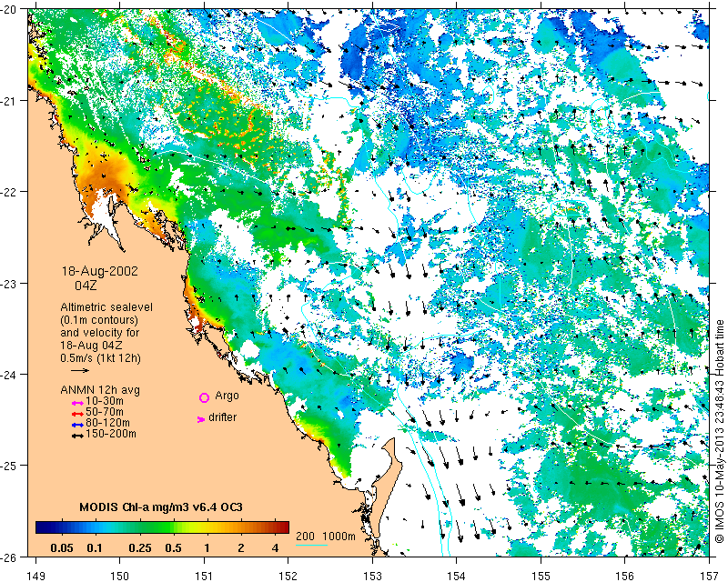Click the colorbar tick label 1
Image resolution: width=728 pixels, height=582 pixels.
point(207,548)
